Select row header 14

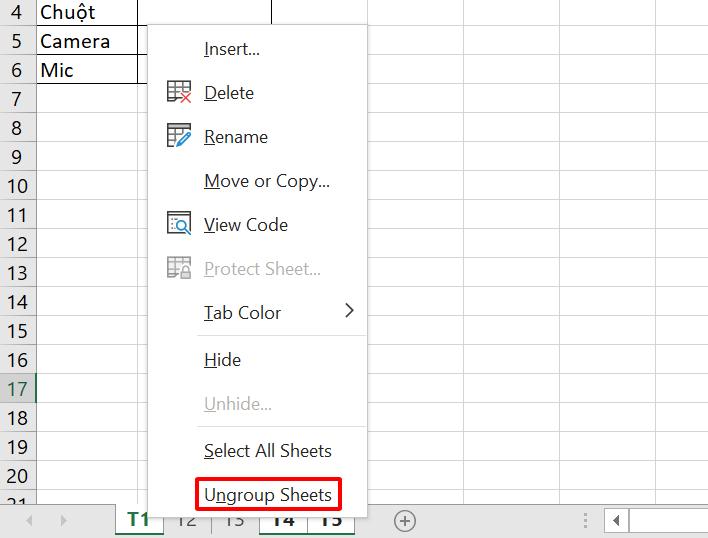18,301
